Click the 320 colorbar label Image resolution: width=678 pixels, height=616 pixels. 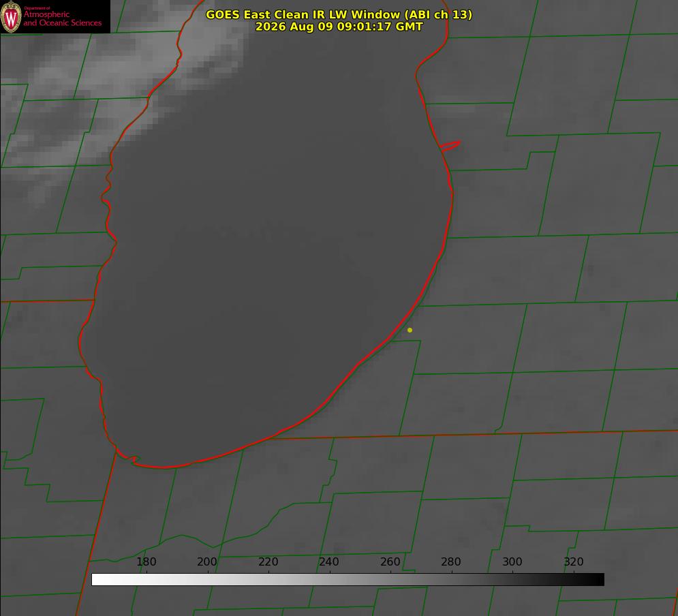574,561
